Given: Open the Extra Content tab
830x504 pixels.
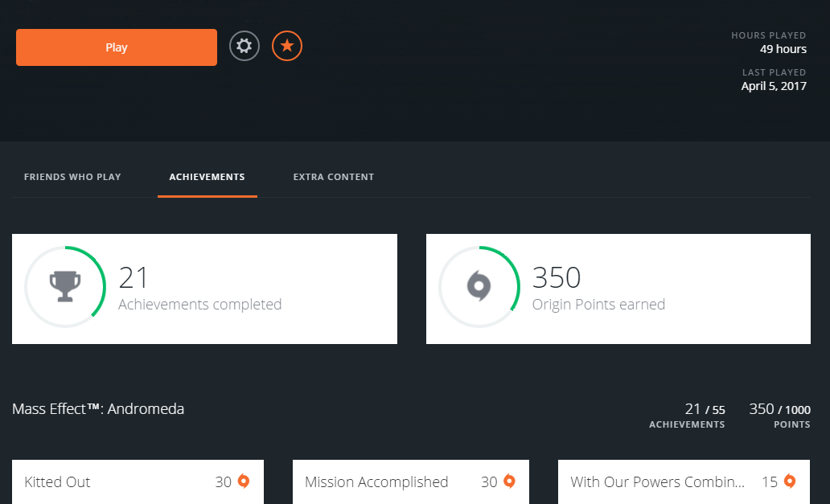Looking at the screenshot, I should pos(334,177).
